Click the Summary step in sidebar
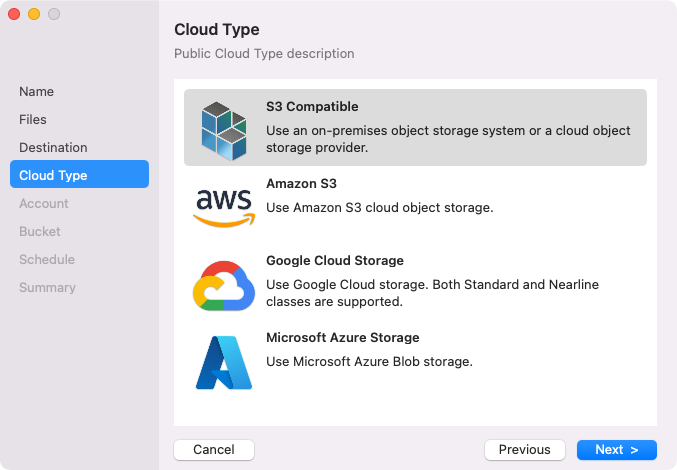 [47, 287]
